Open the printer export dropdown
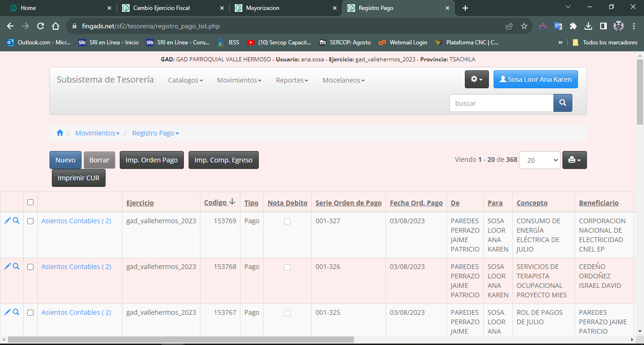The height and width of the screenshot is (345, 644). coord(575,160)
